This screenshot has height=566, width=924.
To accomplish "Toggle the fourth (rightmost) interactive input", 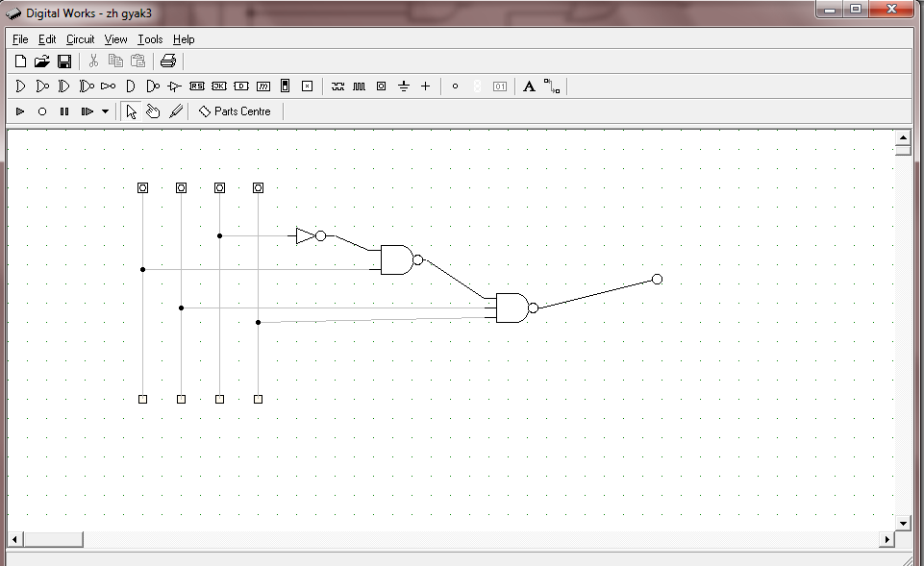I will coord(258,188).
